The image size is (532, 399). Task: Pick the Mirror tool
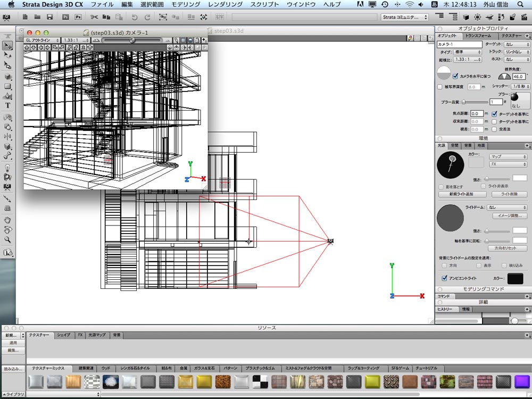[x=7, y=137]
